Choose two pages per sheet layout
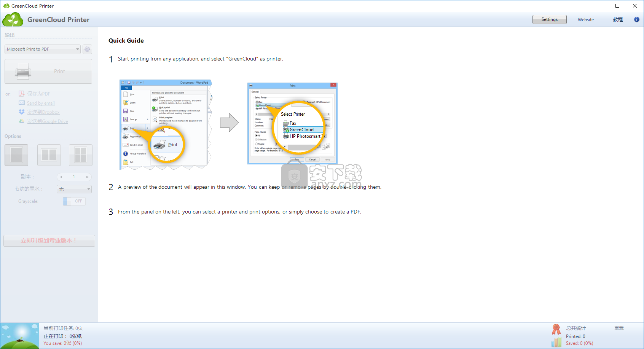The height and width of the screenshot is (349, 644). [49, 155]
